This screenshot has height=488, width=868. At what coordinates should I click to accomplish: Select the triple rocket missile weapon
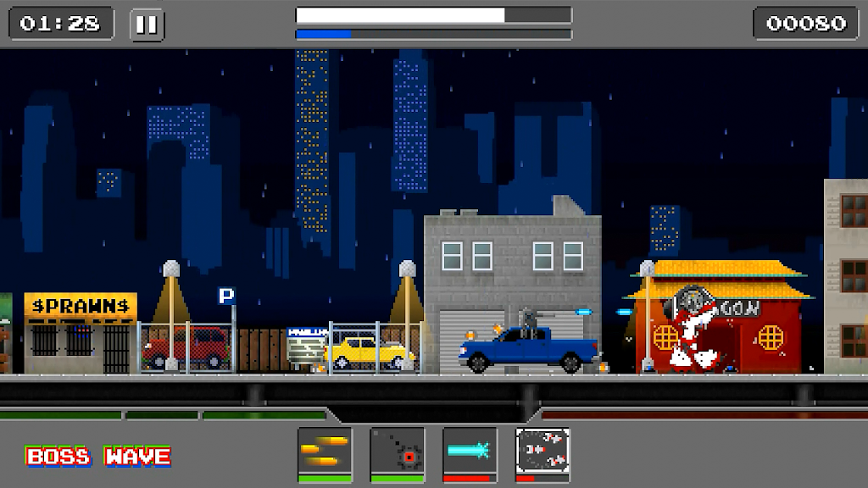pos(542,451)
